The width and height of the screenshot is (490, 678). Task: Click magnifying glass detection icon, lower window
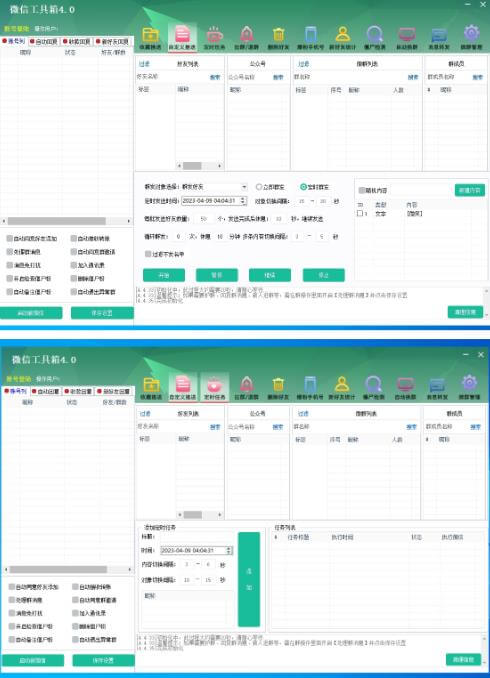coord(374,387)
